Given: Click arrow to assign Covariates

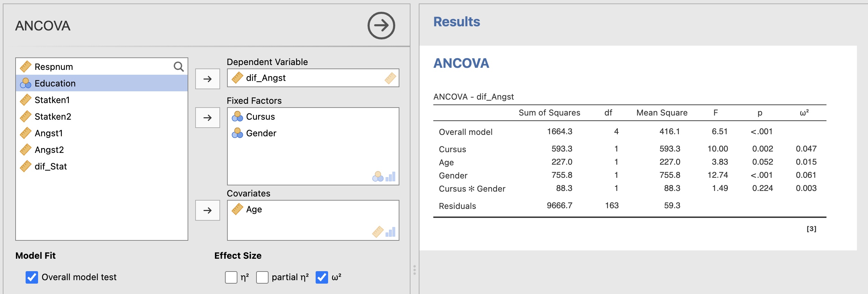Looking at the screenshot, I should pyautogui.click(x=207, y=210).
